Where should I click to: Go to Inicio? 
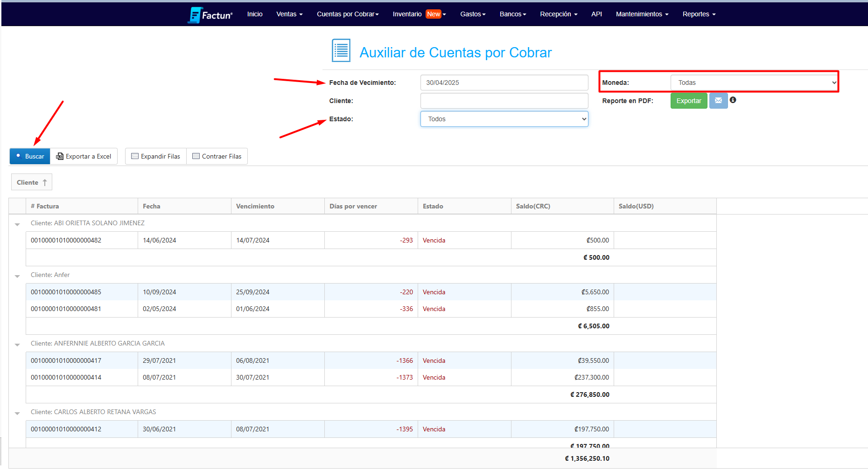pyautogui.click(x=255, y=14)
